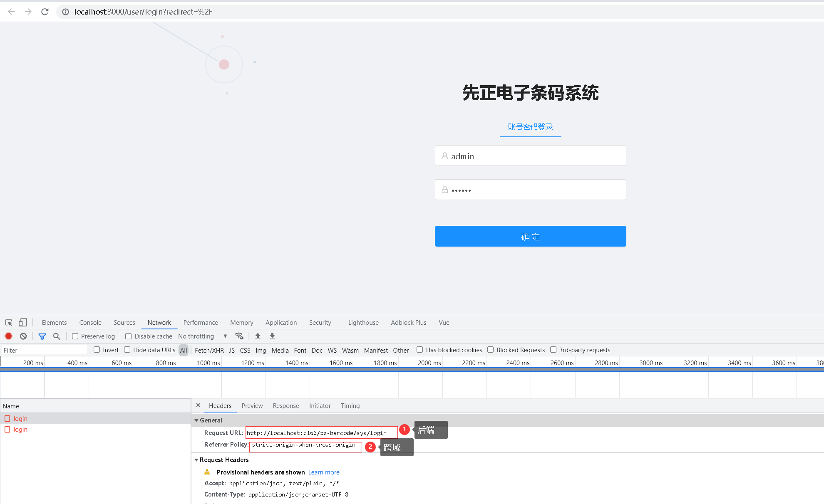Enable the Disable cache checkbox
This screenshot has height=504, width=824.
tap(129, 336)
